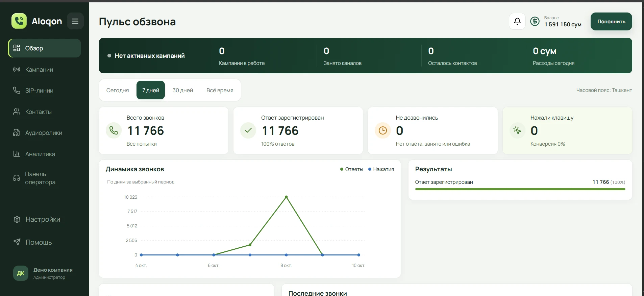Toggle the Нажатия series in chart legend

pos(381,169)
